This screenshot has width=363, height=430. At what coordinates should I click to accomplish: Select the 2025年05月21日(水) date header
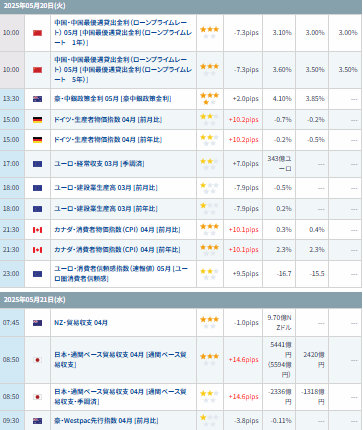pos(34,300)
